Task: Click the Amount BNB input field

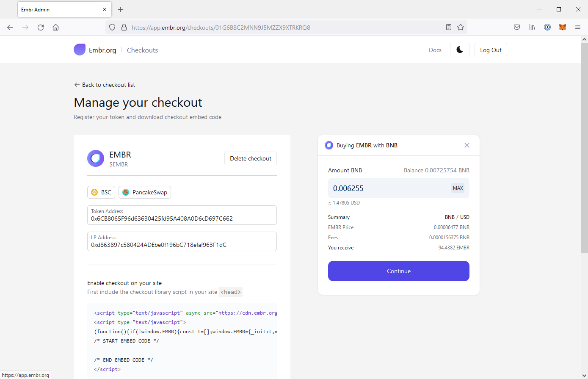Action: (x=399, y=188)
